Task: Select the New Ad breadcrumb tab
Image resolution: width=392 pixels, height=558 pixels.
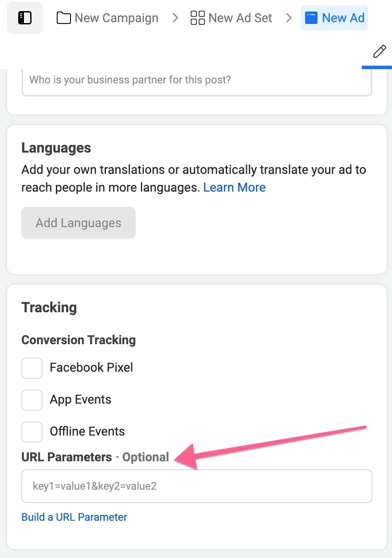Action: [334, 18]
